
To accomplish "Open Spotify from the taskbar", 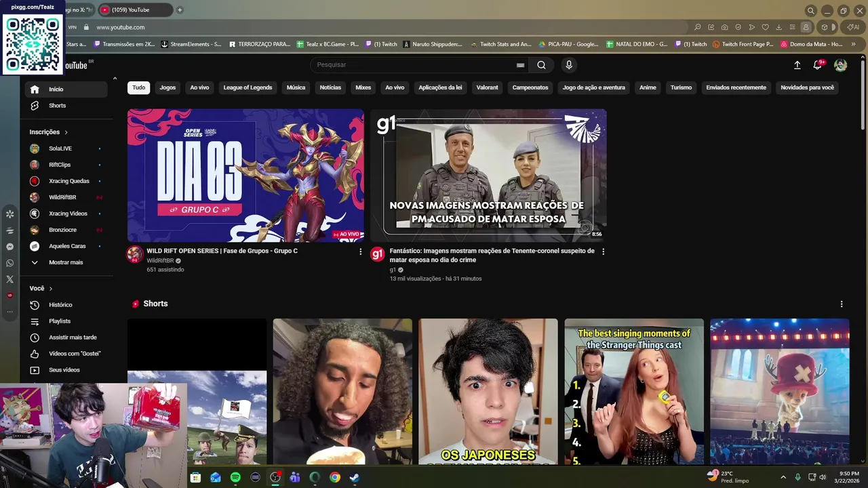I will coord(235,477).
